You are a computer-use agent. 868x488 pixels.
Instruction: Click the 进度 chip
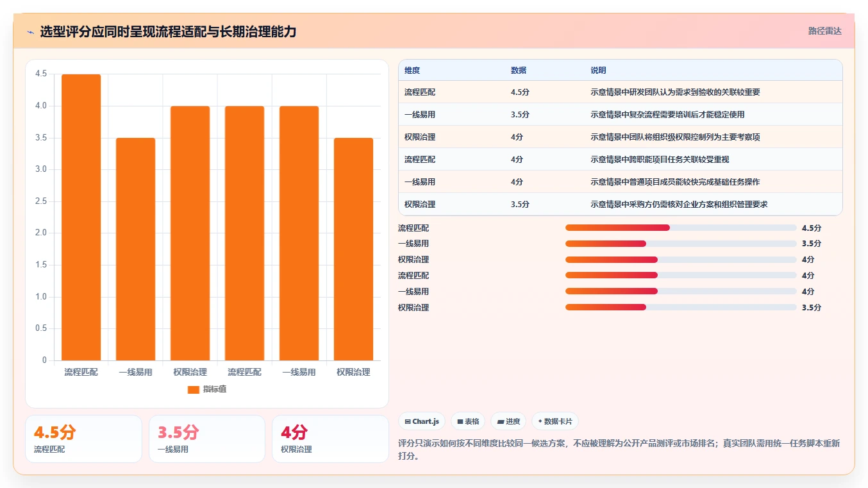click(x=508, y=421)
